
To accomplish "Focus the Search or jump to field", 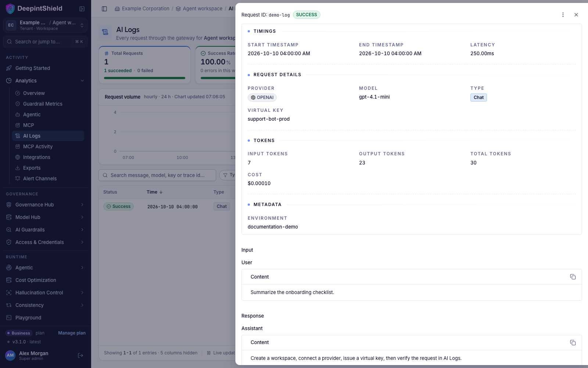I will (46, 42).
